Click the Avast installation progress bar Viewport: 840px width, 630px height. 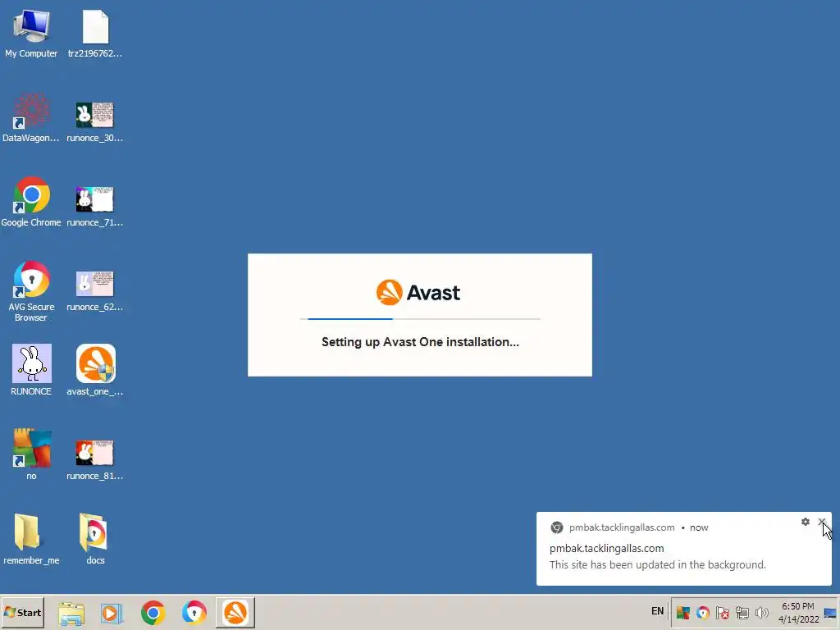(420, 319)
